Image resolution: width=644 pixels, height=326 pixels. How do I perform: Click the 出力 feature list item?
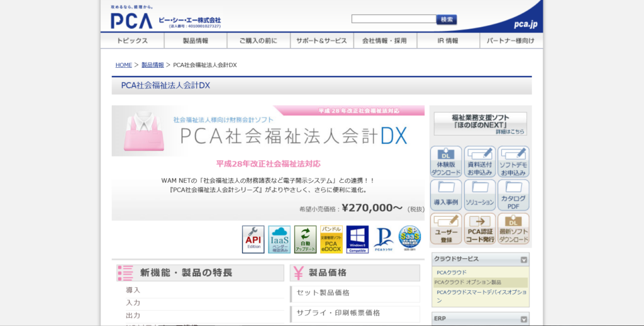tap(133, 315)
